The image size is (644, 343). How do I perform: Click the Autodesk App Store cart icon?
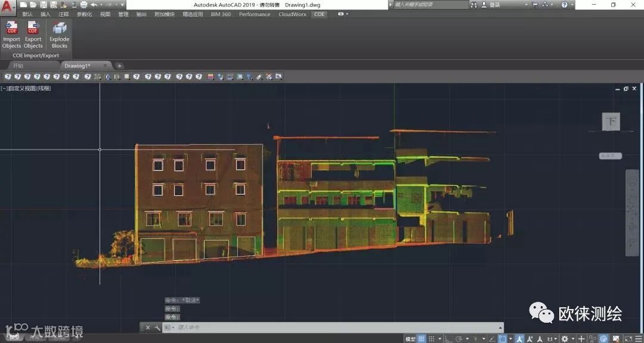point(534,5)
